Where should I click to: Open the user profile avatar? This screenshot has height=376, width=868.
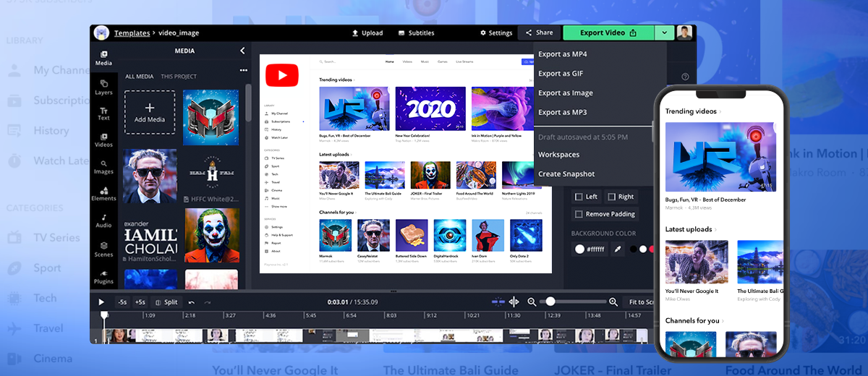[684, 33]
